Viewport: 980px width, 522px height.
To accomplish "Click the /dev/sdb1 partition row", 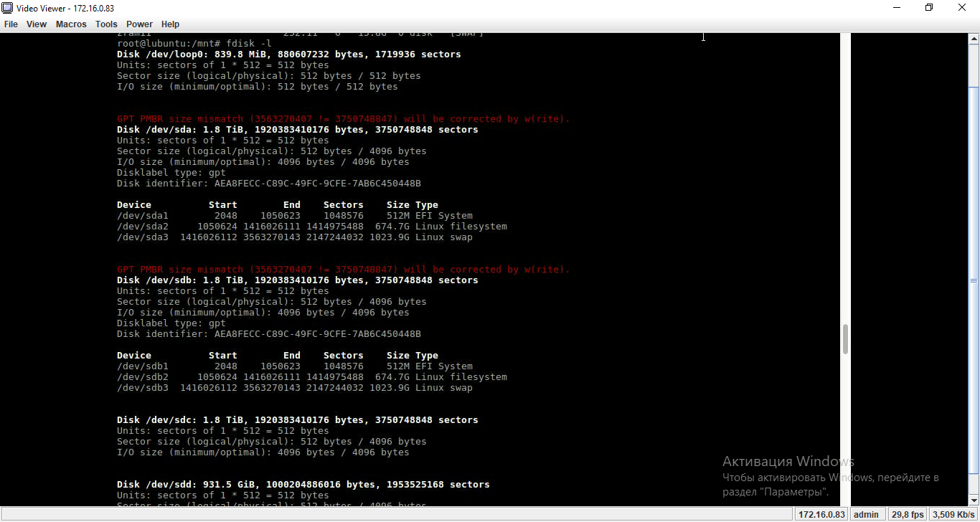I will click(x=295, y=366).
